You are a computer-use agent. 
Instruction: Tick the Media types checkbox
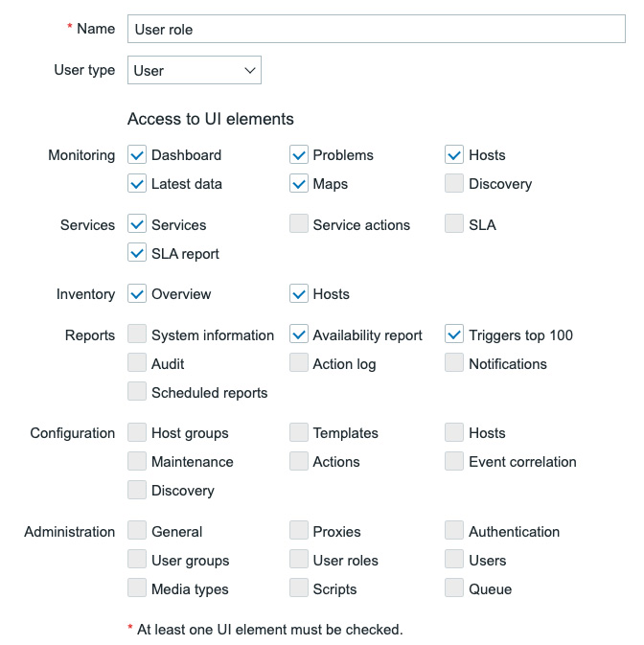(x=137, y=588)
